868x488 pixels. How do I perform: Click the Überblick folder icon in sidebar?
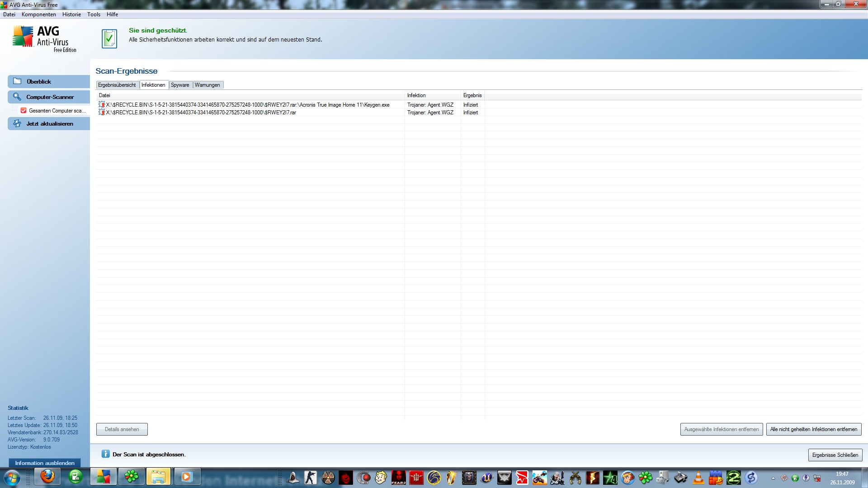click(x=17, y=81)
